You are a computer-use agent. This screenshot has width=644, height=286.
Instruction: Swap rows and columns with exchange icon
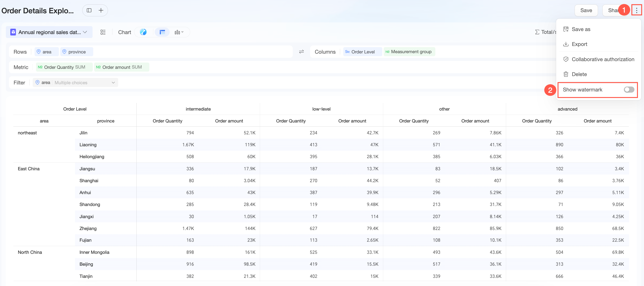tap(301, 52)
